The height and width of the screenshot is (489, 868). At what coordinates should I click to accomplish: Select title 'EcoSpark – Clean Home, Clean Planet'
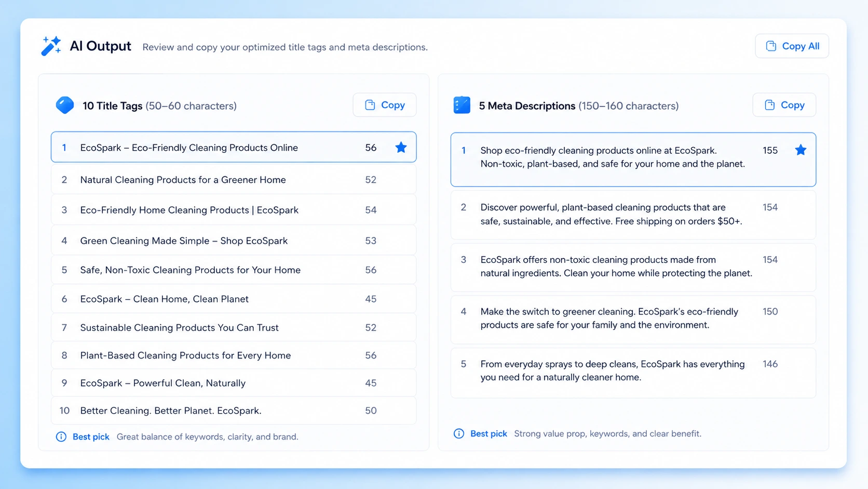coord(234,299)
